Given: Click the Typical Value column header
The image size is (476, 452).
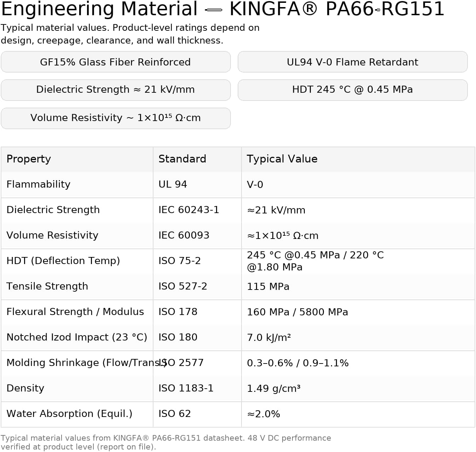Looking at the screenshot, I should click(x=282, y=159).
